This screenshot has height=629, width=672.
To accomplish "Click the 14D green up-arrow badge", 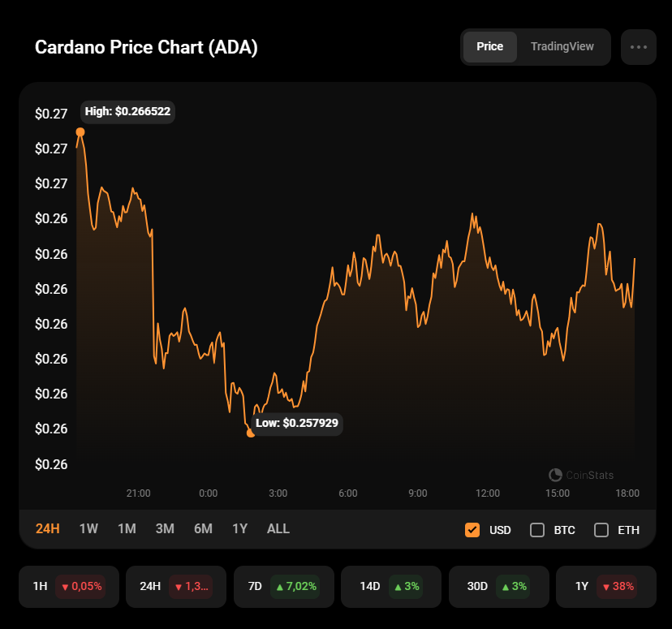I will pos(406,586).
